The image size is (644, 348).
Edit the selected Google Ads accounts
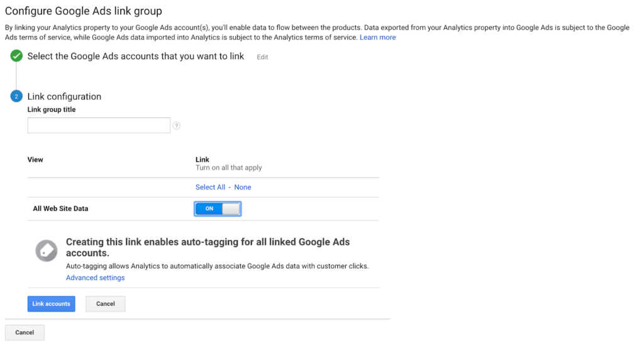(262, 57)
